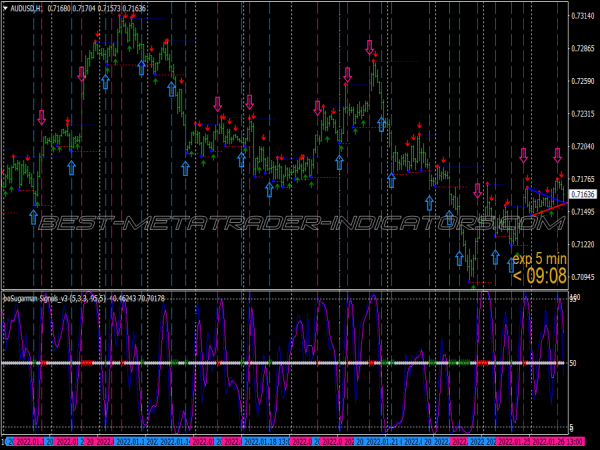Select the red ascending trendline near the latest candles

[549, 210]
